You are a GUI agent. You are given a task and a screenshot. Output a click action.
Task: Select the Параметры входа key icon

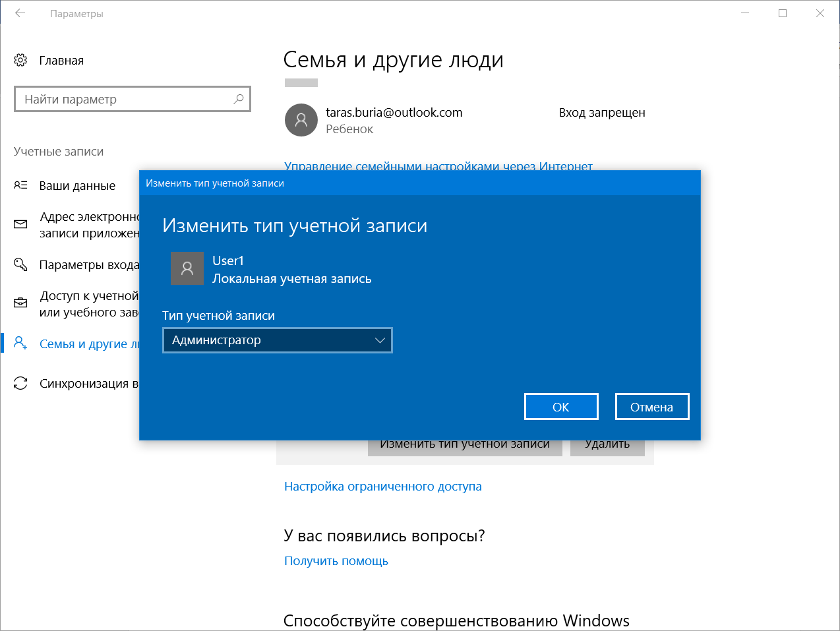(x=20, y=264)
